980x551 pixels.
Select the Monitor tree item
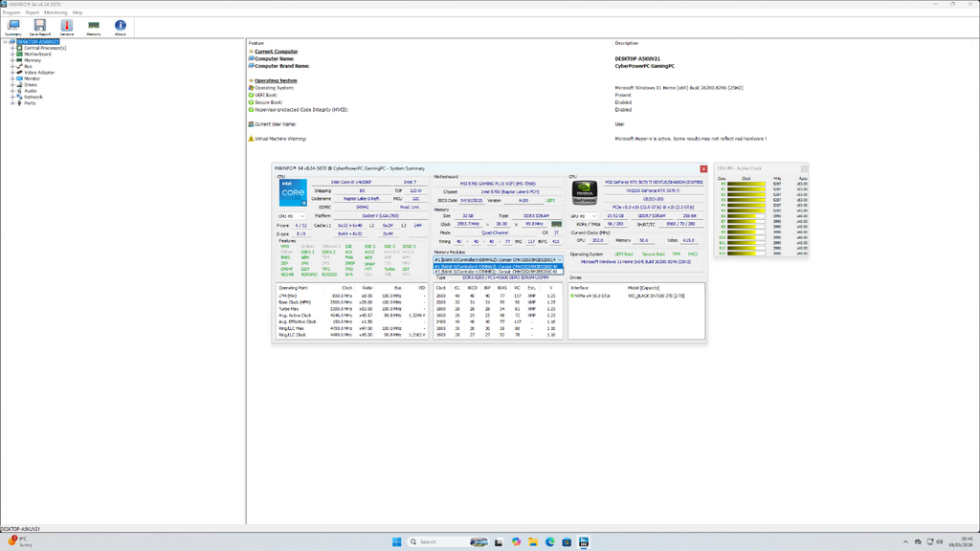[32, 78]
